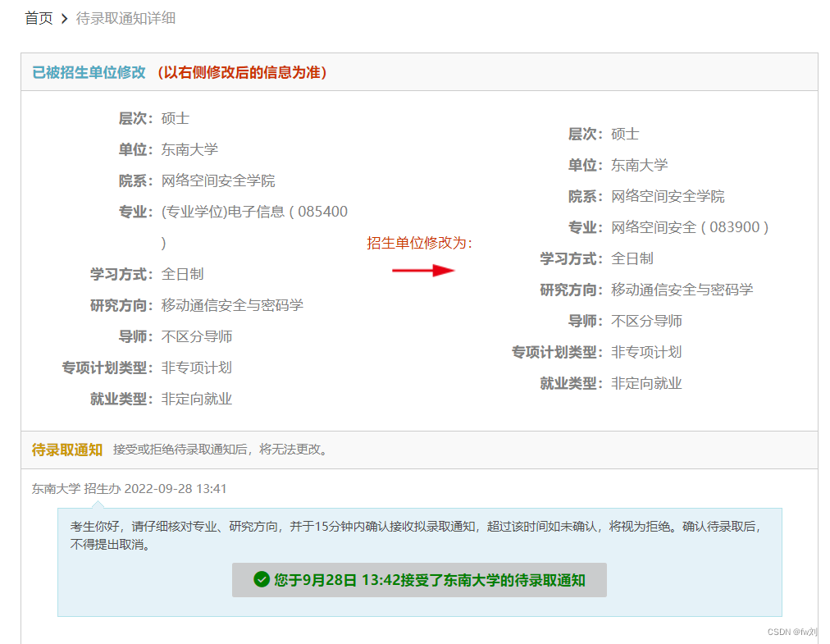Click right column 就业类型 value 非定向就业
The width and height of the screenshot is (830, 644).
646,383
